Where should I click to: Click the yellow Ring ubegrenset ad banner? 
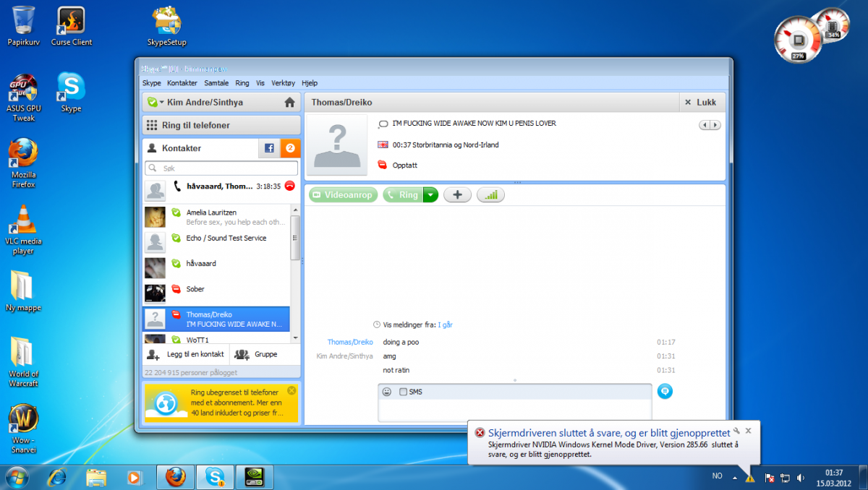click(x=221, y=403)
